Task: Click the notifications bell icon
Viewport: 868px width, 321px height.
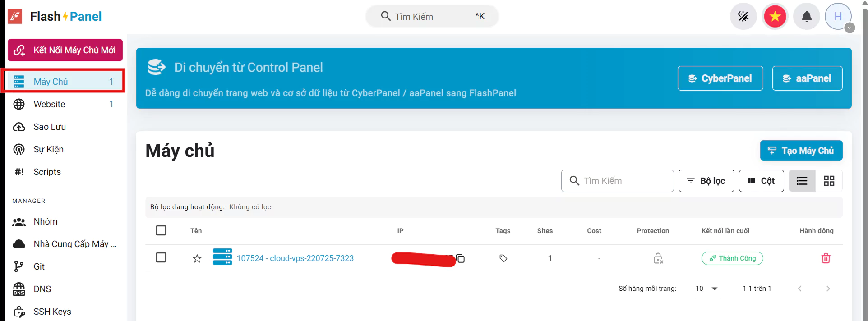Action: [x=806, y=17]
